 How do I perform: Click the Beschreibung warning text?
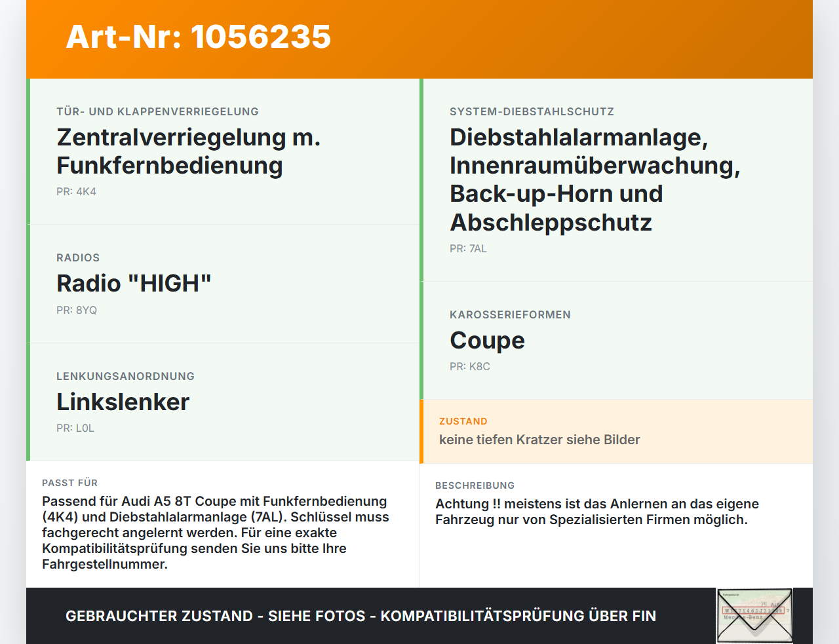point(597,512)
